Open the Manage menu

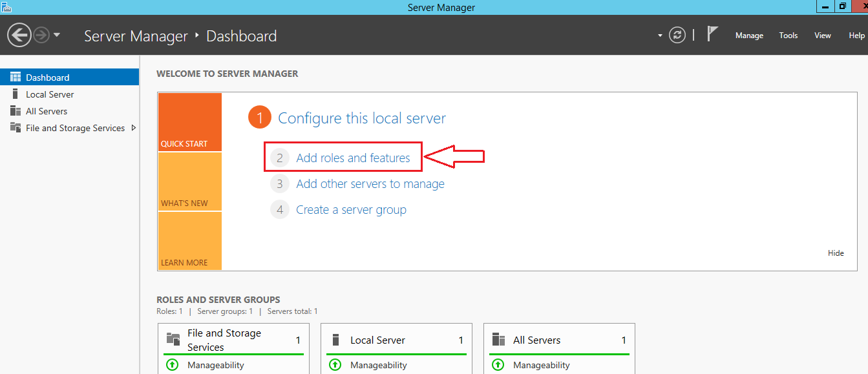click(749, 36)
